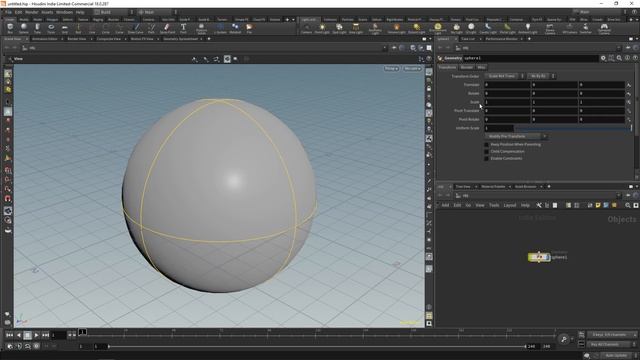Select the Draw Curve shelf tool
This screenshot has height=360, width=640.
click(x=136, y=28)
